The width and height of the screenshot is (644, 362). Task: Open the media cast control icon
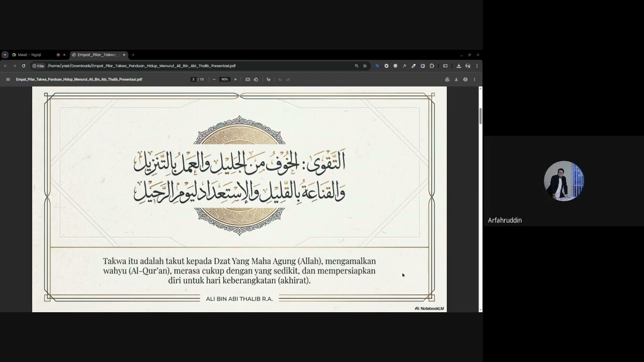[445, 66]
